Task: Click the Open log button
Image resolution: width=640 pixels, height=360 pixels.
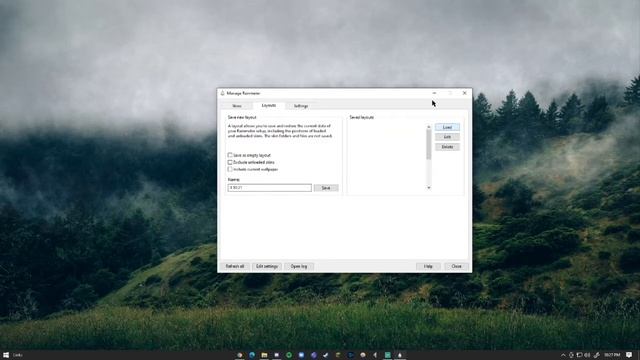Action: coord(299,266)
